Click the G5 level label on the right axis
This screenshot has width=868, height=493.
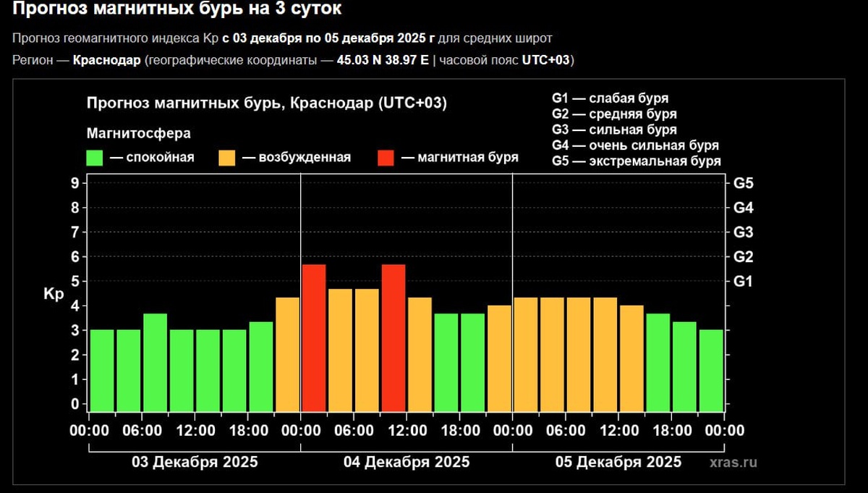point(744,183)
